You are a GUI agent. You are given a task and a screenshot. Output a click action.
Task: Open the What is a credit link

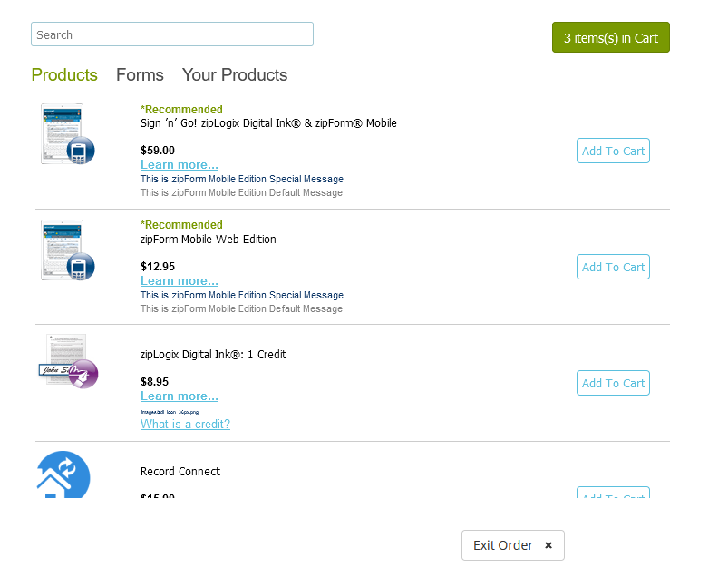tap(185, 424)
